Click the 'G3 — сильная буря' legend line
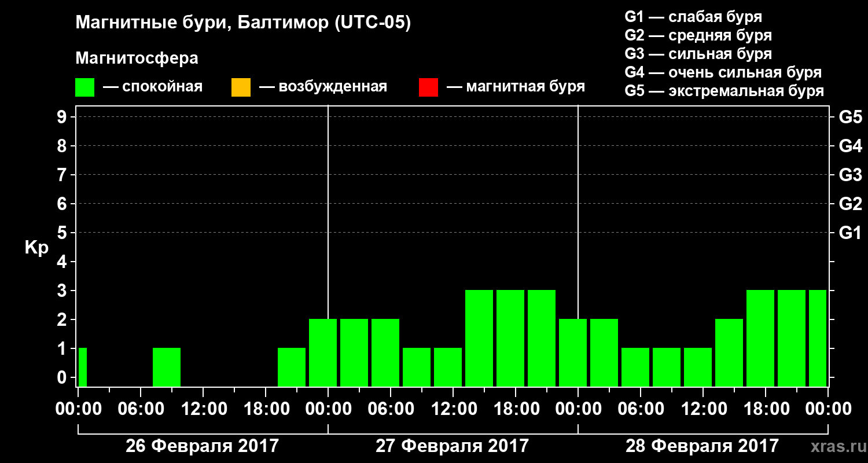The height and width of the screenshot is (463, 868). pos(698,54)
